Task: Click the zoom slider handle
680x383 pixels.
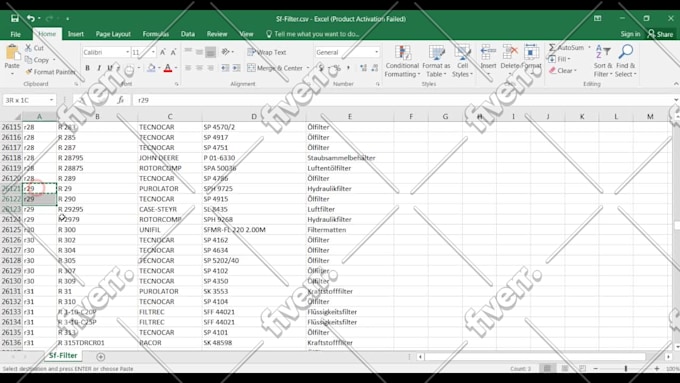Action: tap(626, 368)
